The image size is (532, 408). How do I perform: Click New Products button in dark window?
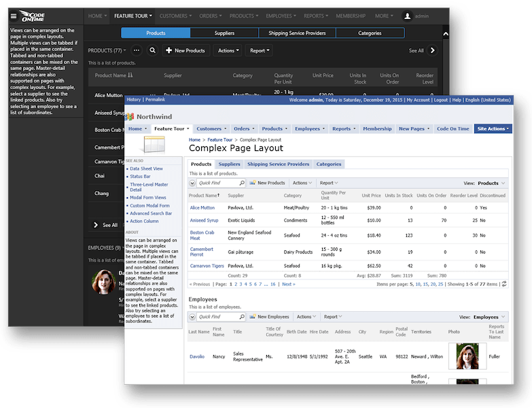[x=186, y=50]
